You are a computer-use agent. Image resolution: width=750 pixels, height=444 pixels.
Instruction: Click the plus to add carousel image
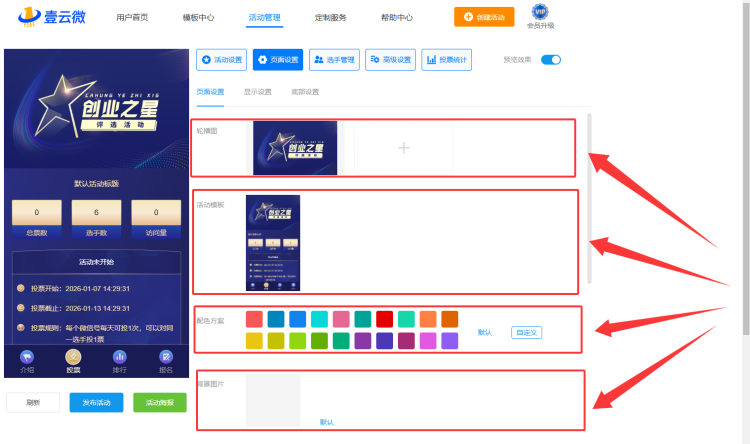(x=404, y=148)
